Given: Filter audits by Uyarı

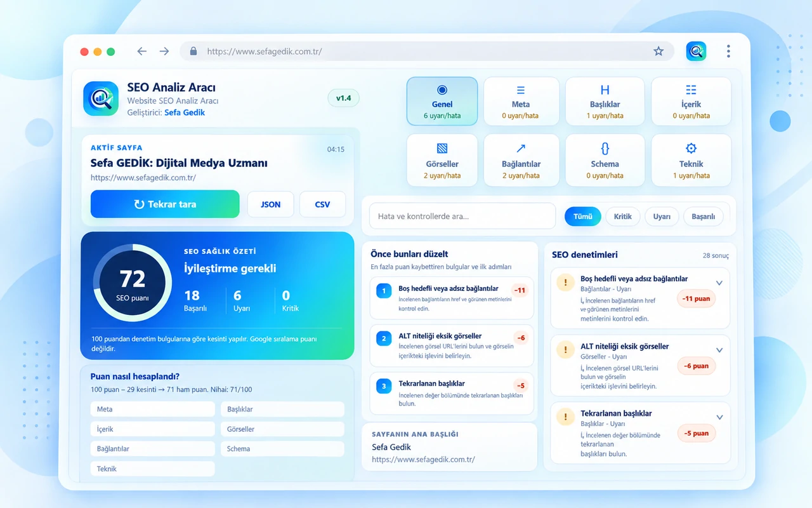Looking at the screenshot, I should pyautogui.click(x=662, y=217).
